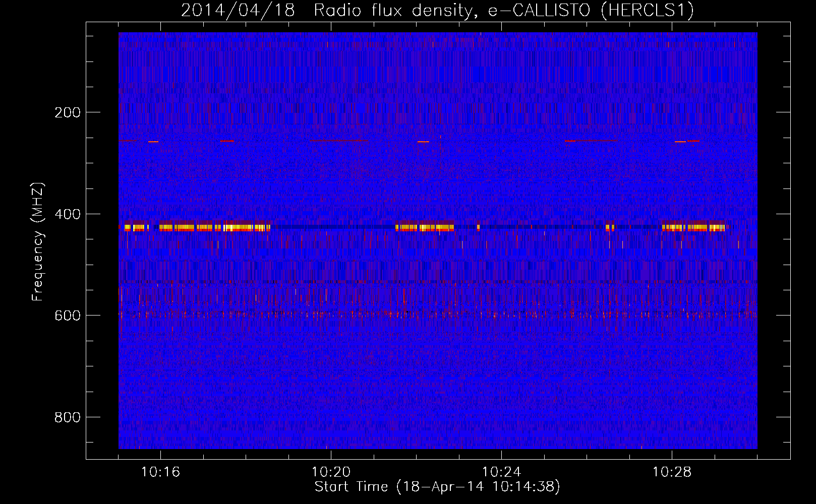Click the 10:20 time tick label
816x504 pixels.
331,472
